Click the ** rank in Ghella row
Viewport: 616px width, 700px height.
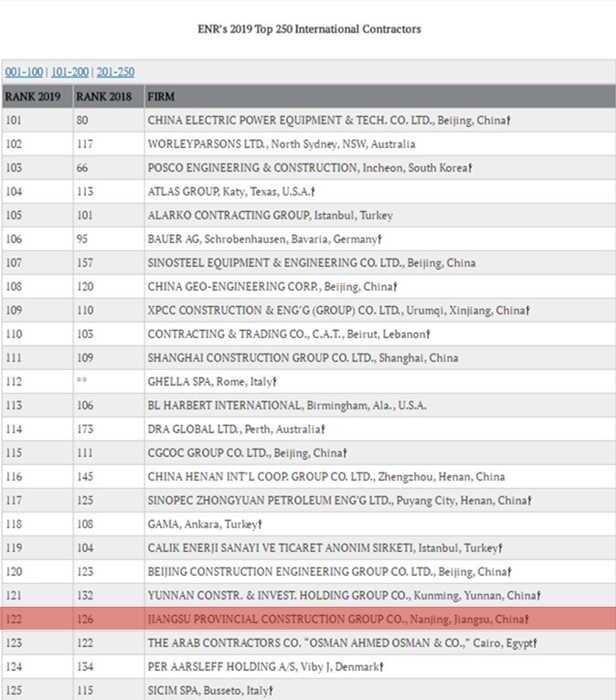click(x=109, y=381)
